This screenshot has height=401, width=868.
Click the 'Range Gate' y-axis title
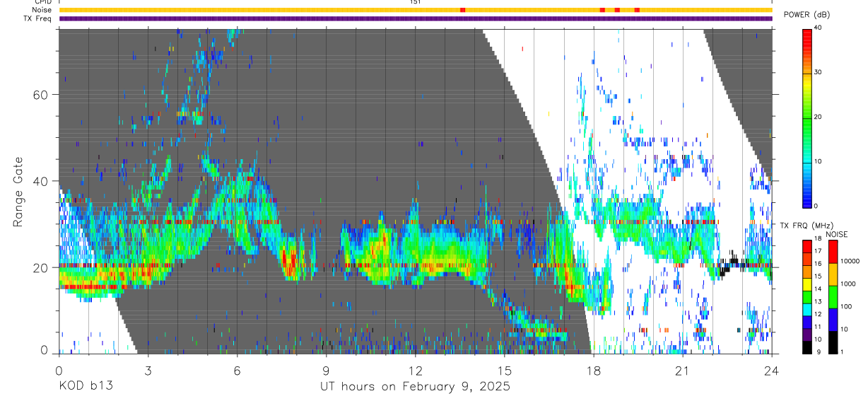pyautogui.click(x=19, y=191)
